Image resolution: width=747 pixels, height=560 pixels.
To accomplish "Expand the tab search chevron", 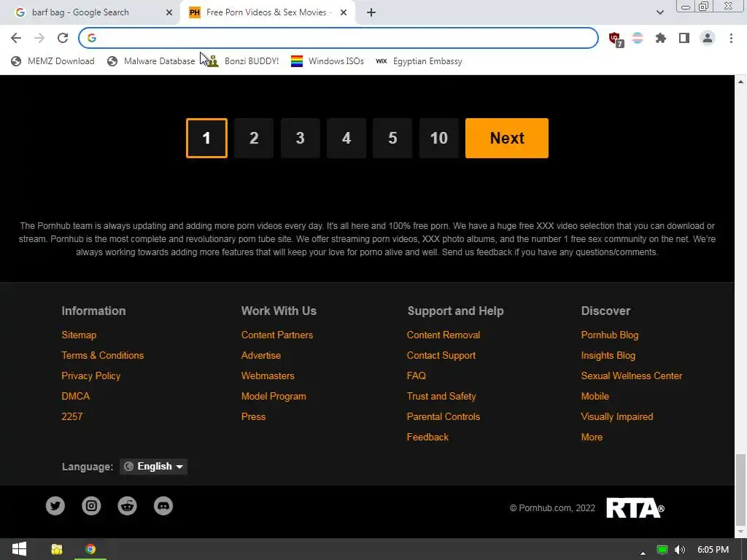I will [659, 12].
